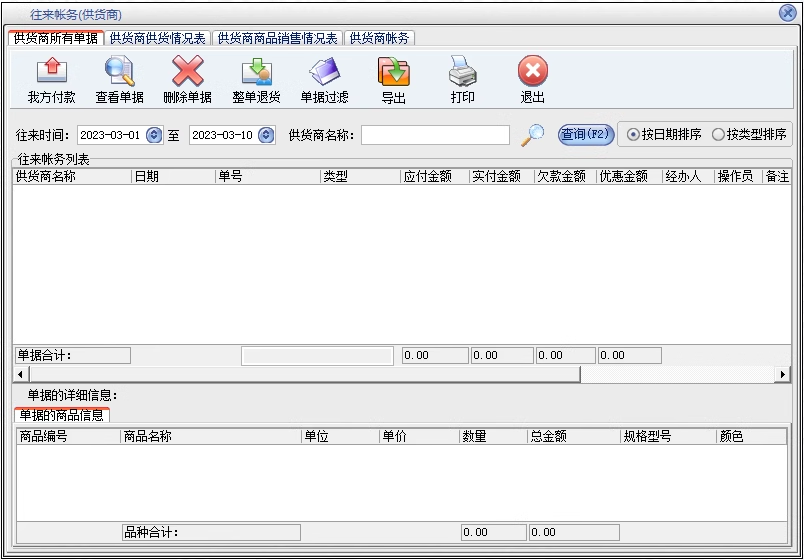
Task: Click the 单据合计 summary label
Action: (72, 355)
